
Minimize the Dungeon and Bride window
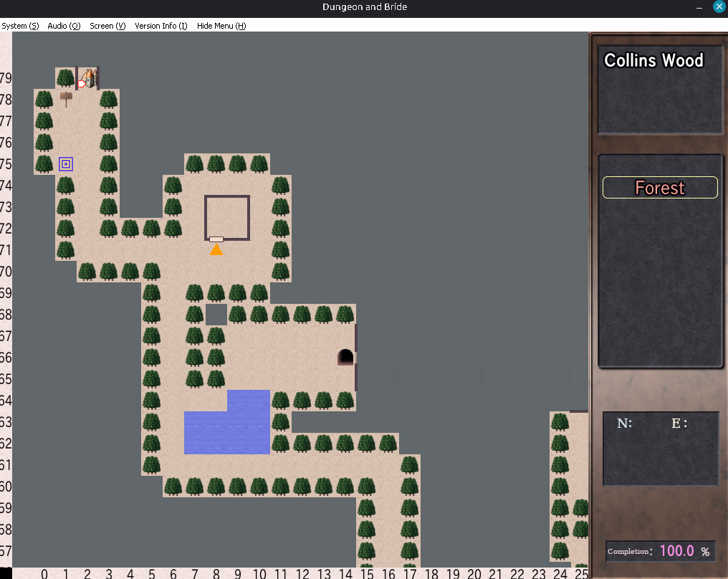point(699,7)
